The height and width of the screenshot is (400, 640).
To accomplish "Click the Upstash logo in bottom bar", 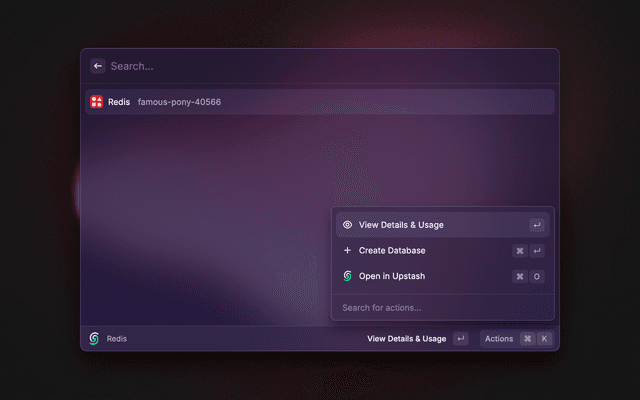I will point(94,339).
